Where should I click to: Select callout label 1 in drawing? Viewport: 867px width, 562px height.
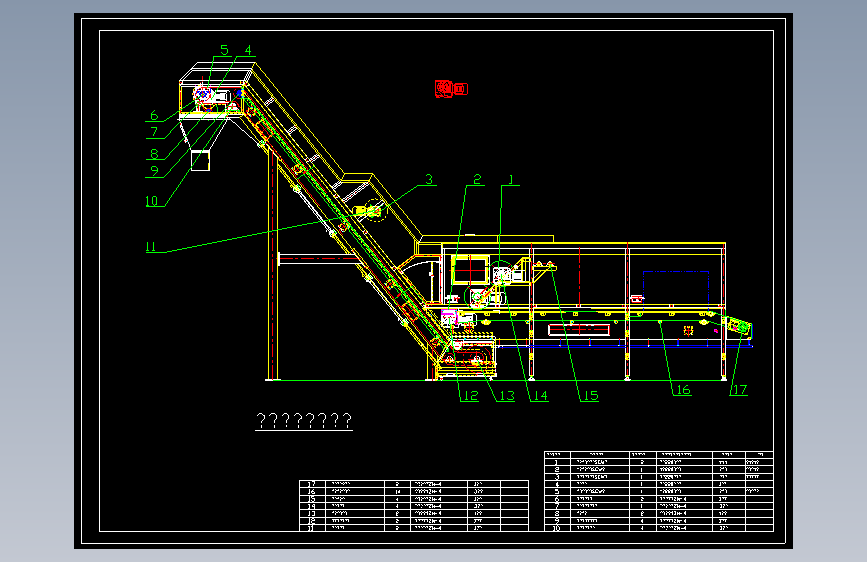point(511,179)
